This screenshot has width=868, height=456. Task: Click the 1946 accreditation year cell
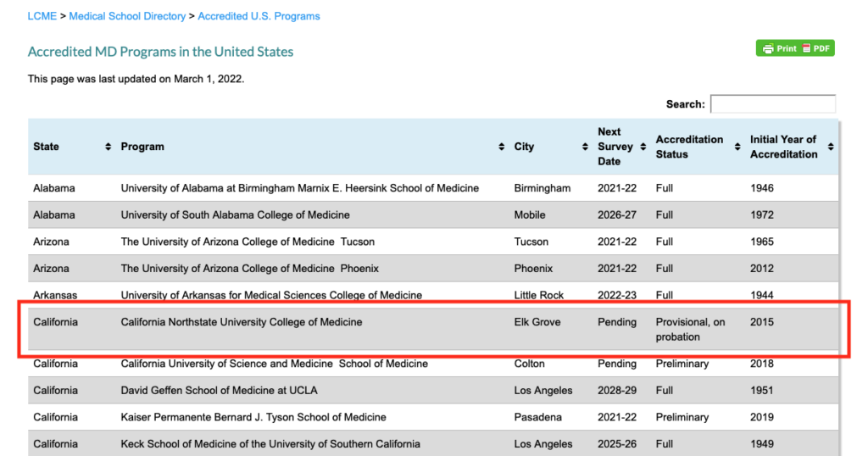click(x=762, y=188)
